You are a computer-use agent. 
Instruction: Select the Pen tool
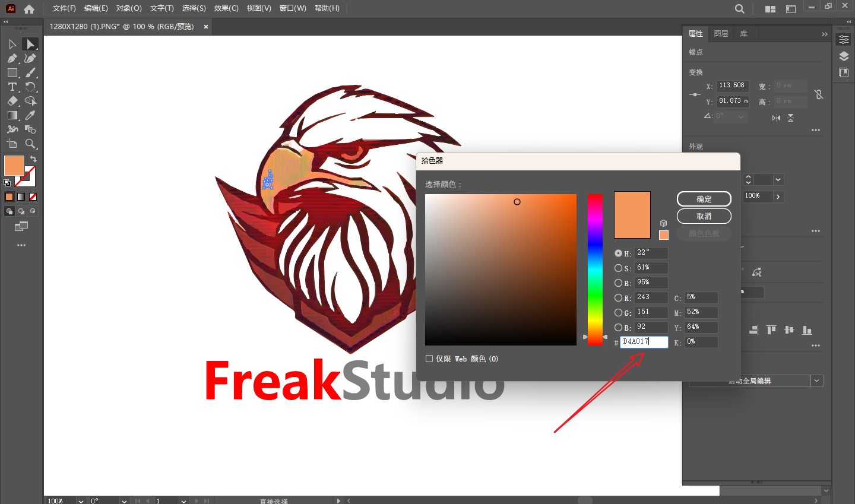12,59
